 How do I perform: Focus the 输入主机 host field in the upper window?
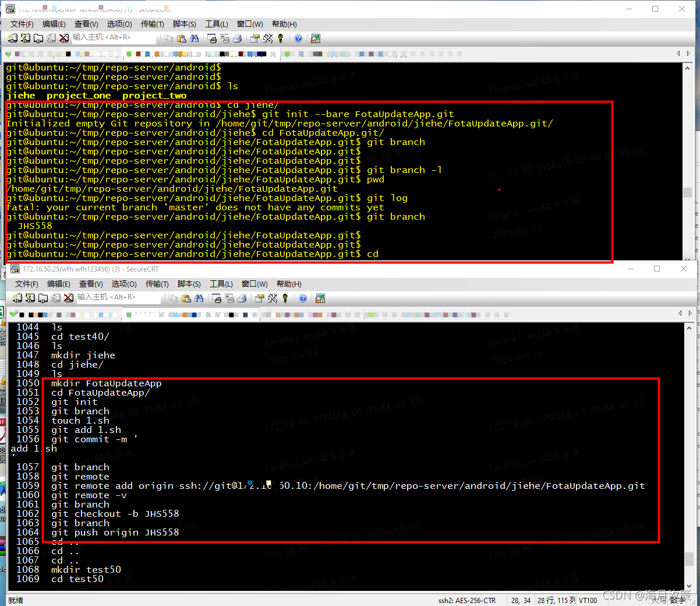[114, 38]
